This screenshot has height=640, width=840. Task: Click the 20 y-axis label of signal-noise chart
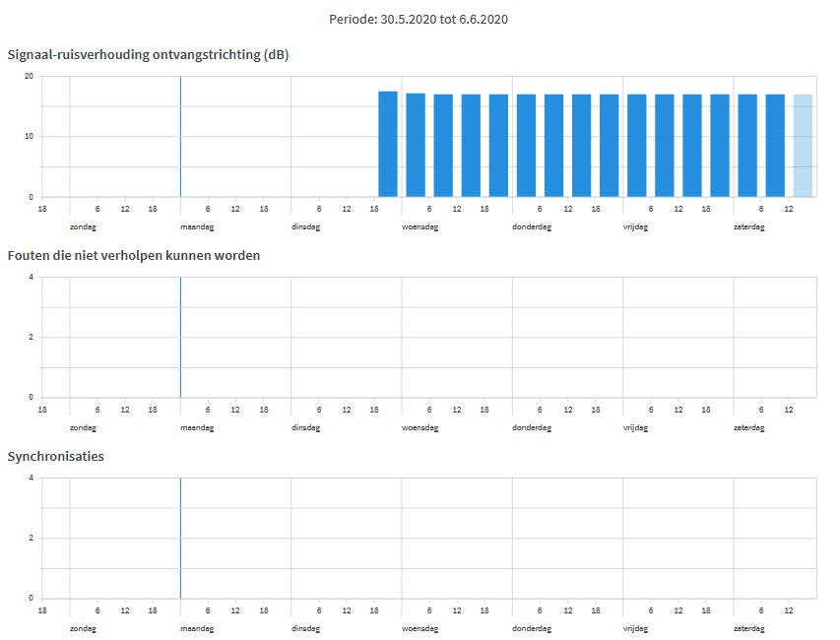pyautogui.click(x=29, y=77)
